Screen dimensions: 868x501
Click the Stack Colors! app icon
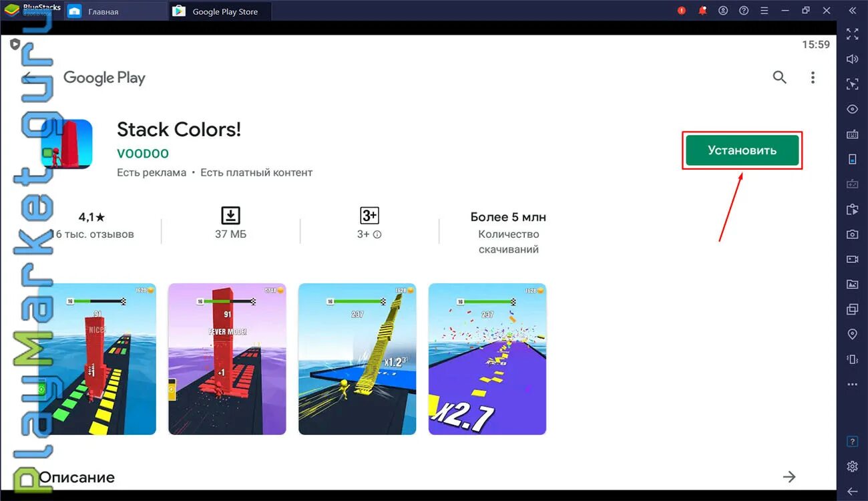[x=66, y=144]
